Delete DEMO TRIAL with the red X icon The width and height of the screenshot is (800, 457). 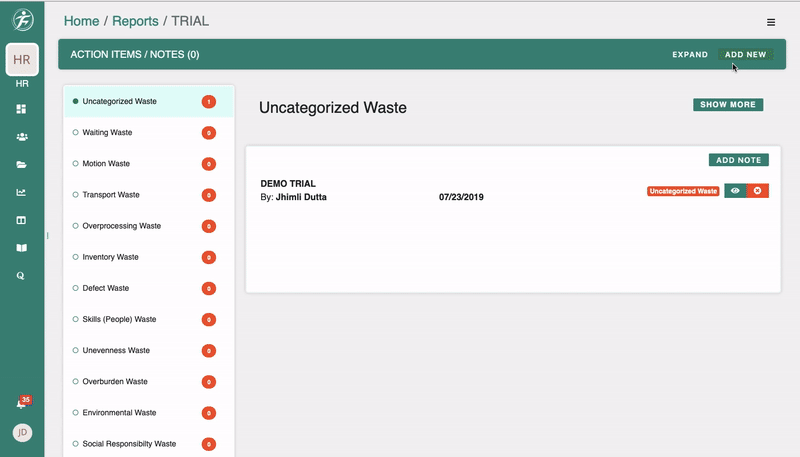tap(757, 190)
